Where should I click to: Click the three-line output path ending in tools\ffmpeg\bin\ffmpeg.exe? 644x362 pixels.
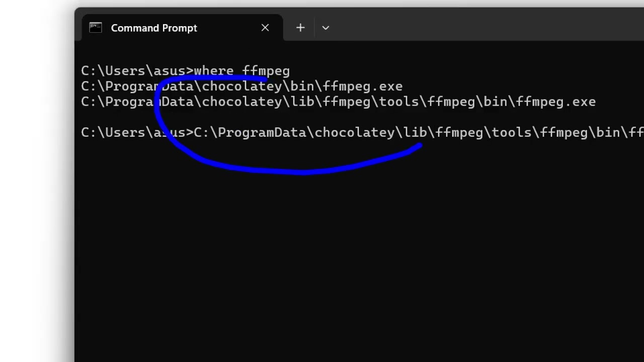pyautogui.click(x=338, y=102)
